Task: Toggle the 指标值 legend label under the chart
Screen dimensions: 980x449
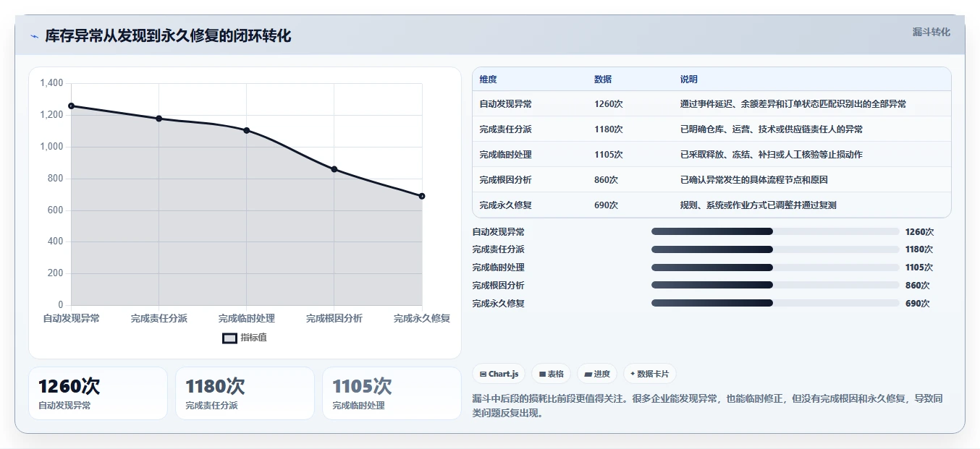Action: click(x=253, y=338)
